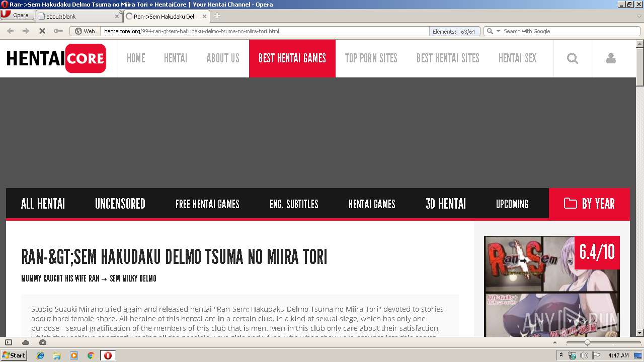Click the site search magnifier icon
The image size is (644, 362).
click(573, 58)
